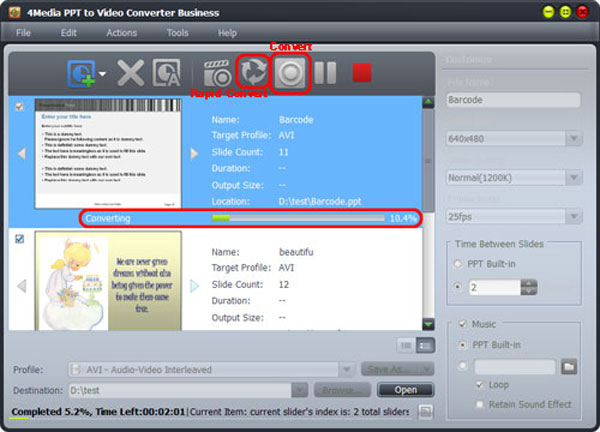Click the Destination field showing D:\test

pos(180,390)
